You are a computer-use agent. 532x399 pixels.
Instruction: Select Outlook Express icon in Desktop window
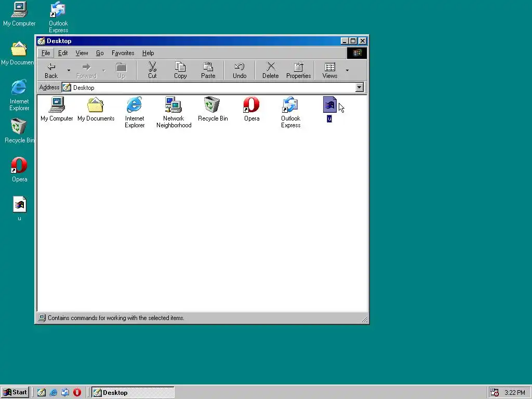click(x=291, y=112)
